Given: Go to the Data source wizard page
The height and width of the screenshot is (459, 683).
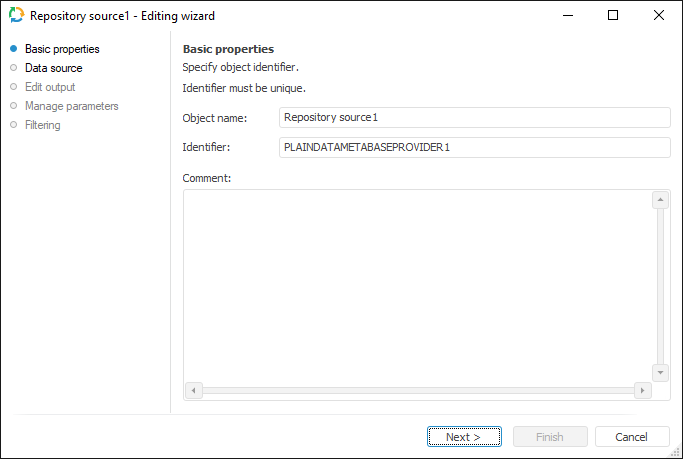Looking at the screenshot, I should [x=53, y=68].
